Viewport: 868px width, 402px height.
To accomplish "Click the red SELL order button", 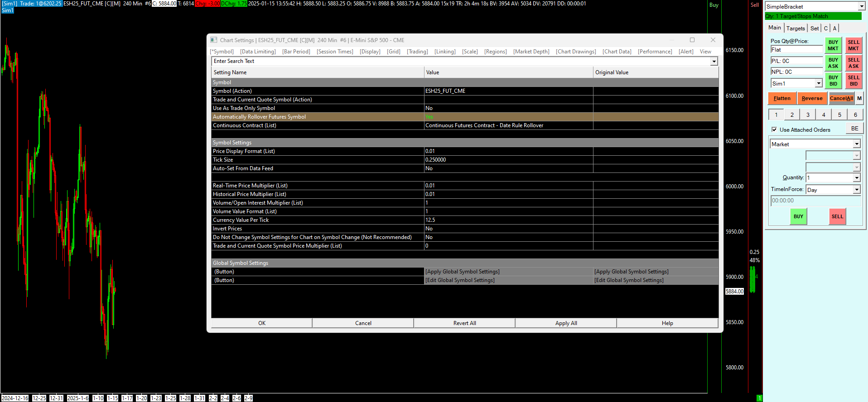I will pos(837,216).
